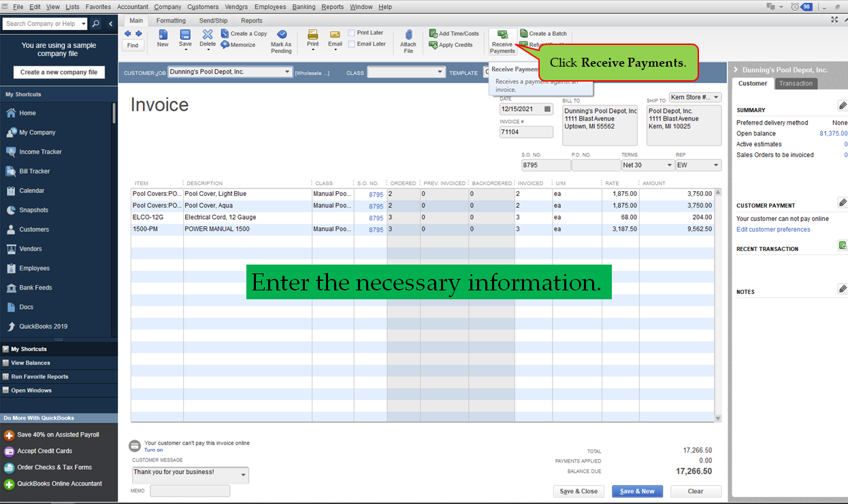Image resolution: width=848 pixels, height=504 pixels.
Task: Open the Reports menu in menu bar
Action: tap(332, 7)
